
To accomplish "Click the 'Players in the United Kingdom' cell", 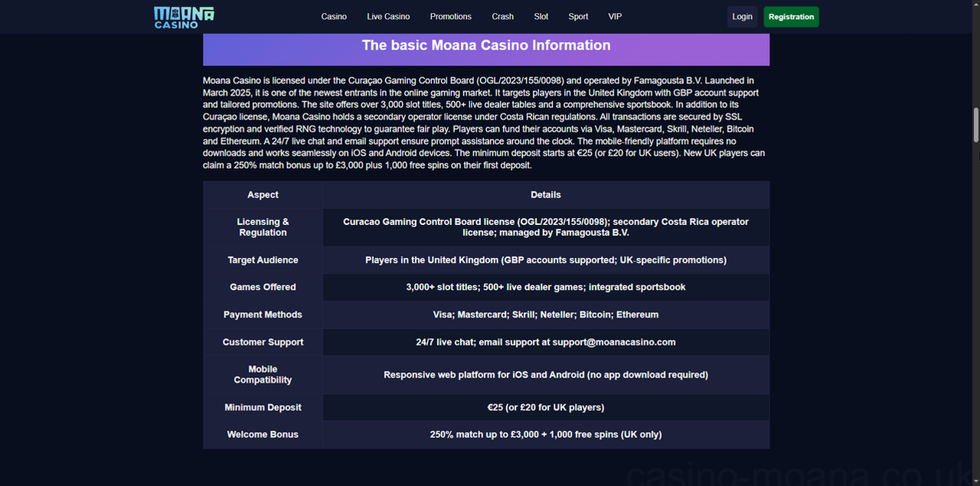I will (546, 260).
